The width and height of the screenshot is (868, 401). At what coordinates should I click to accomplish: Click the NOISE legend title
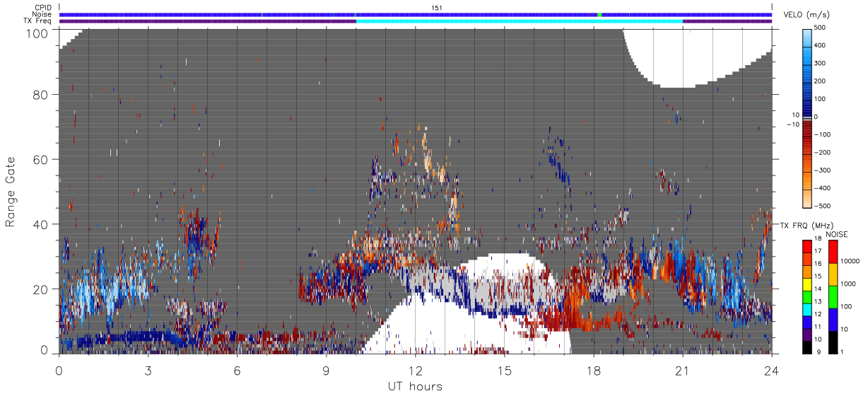[x=836, y=234]
